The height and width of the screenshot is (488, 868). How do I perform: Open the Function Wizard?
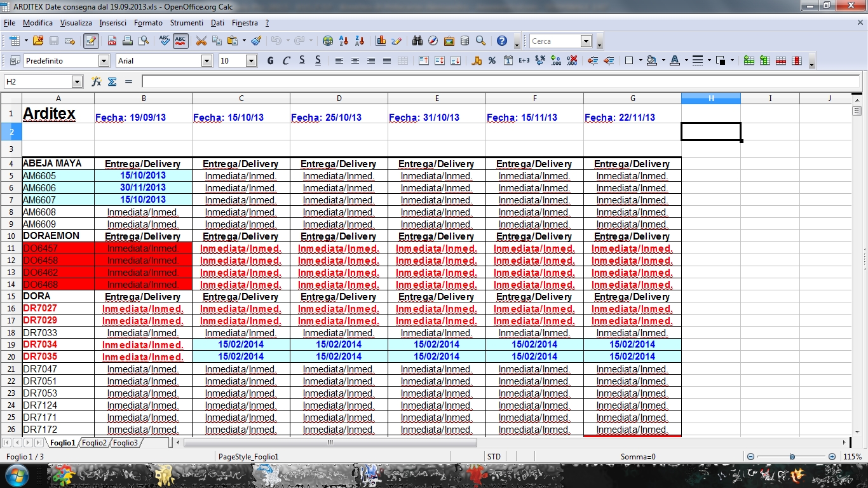click(x=97, y=82)
